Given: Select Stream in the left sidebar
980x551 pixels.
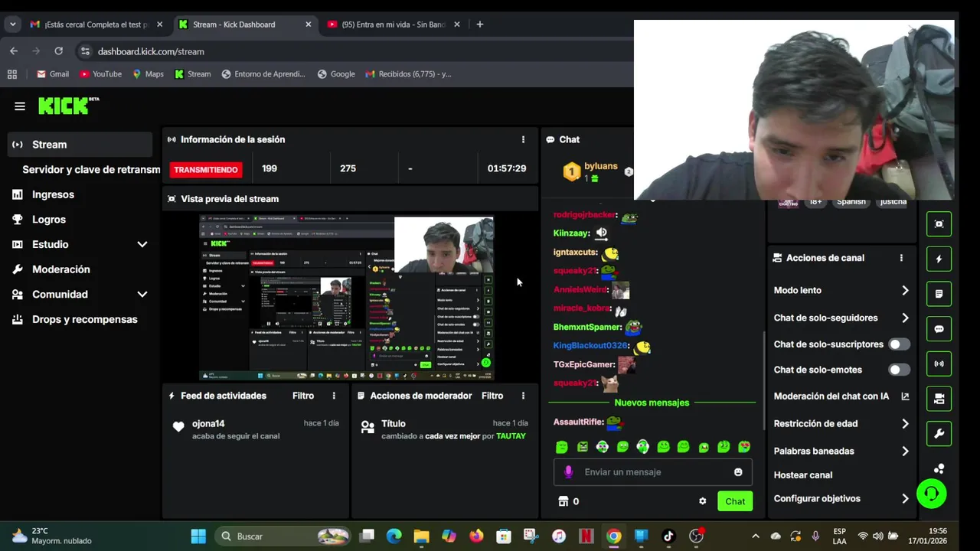Looking at the screenshot, I should tap(80, 145).
